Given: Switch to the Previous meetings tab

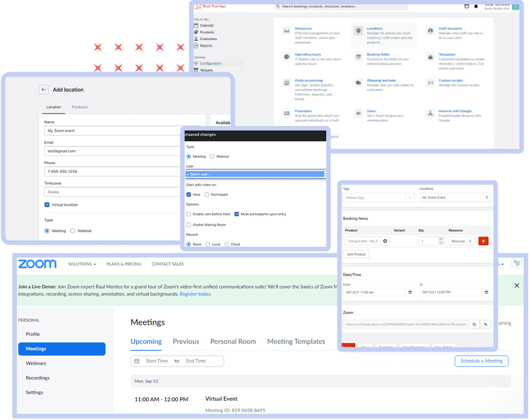Looking at the screenshot, I should click(x=186, y=341).
